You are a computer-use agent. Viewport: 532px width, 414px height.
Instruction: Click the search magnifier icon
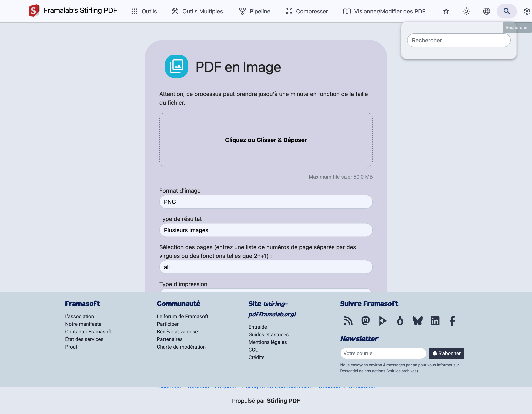pyautogui.click(x=507, y=11)
